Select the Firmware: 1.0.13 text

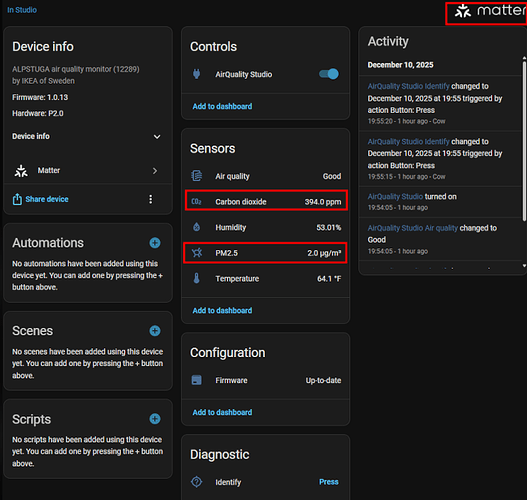click(40, 97)
